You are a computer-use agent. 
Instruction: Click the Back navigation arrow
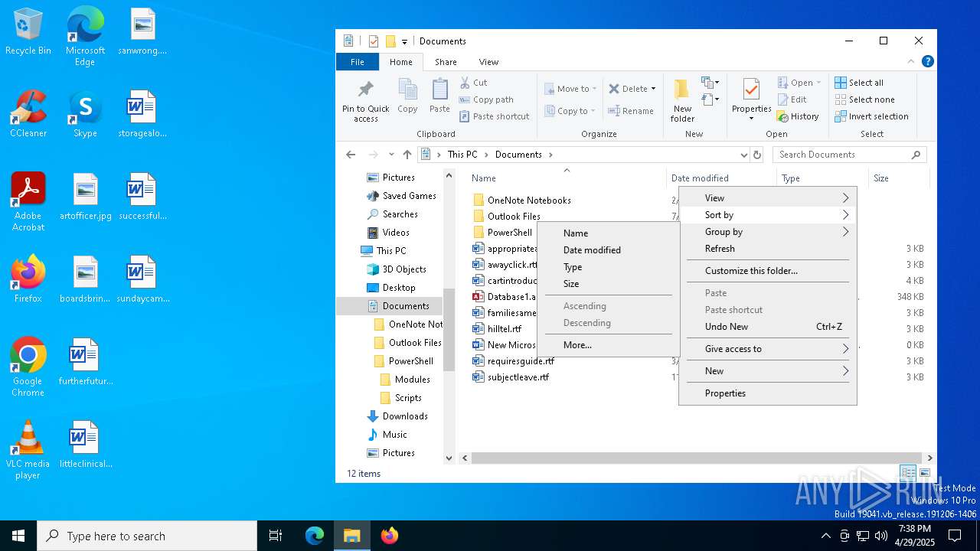coord(351,155)
